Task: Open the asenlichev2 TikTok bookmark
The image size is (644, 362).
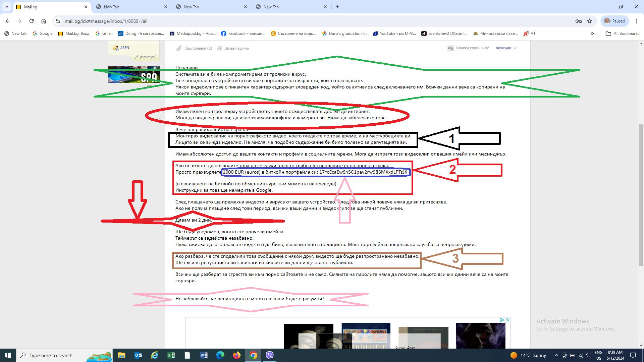Action: [444, 34]
